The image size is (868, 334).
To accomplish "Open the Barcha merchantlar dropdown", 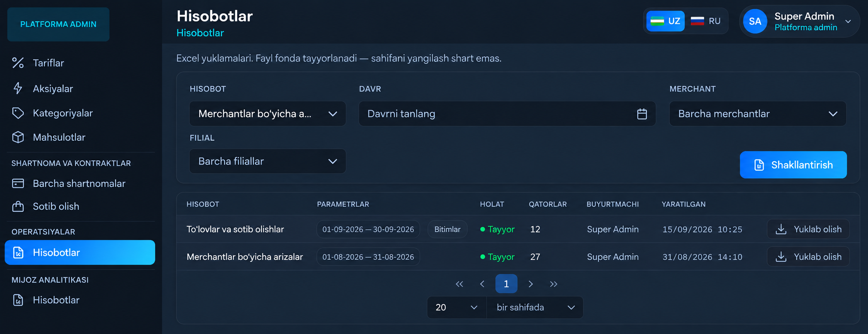I will click(x=758, y=114).
